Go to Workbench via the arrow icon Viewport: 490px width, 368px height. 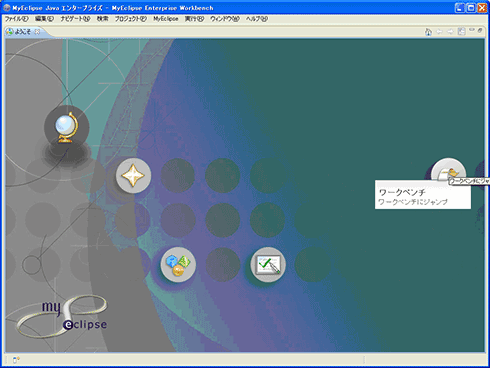[448, 170]
